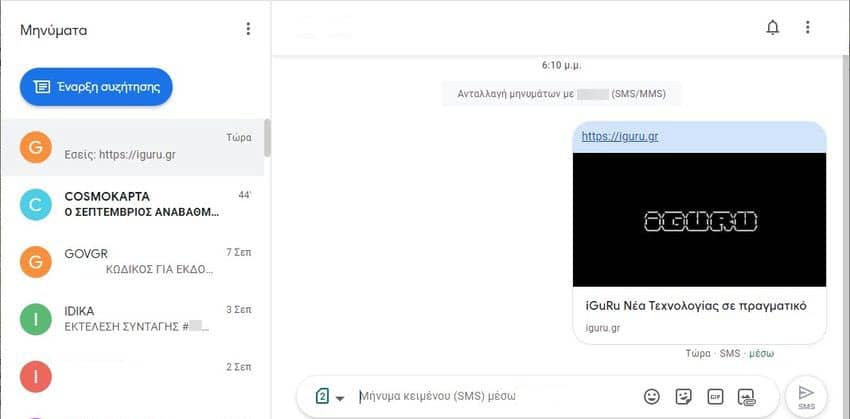Open the GOVGR conversation

tap(132, 262)
